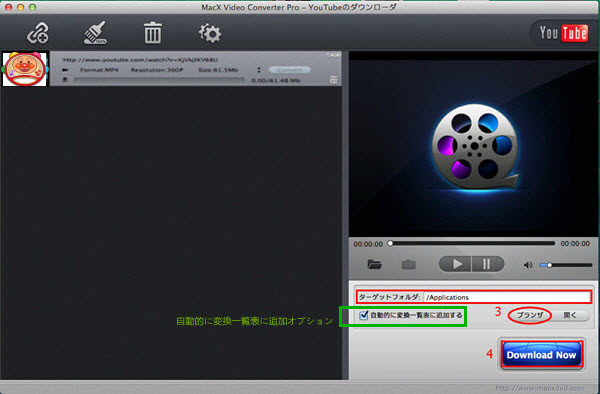The image size is (600, 394).
Task: Open settings via the gear icon
Action: 210,33
